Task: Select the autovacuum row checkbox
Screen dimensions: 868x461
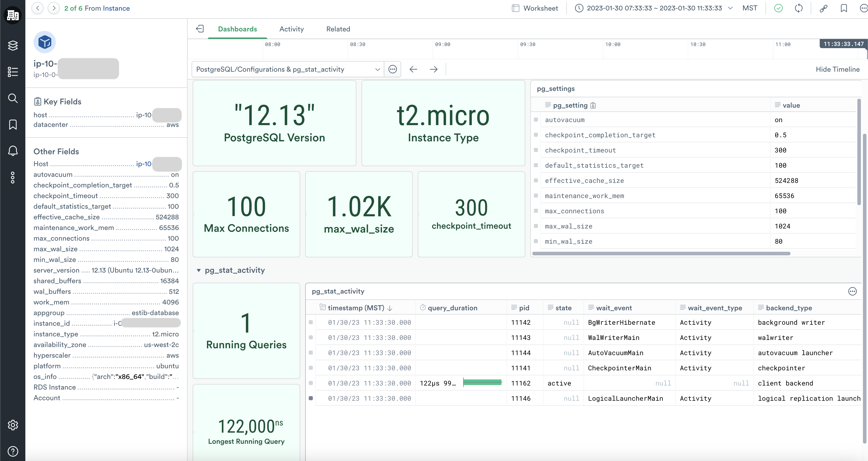Action: click(x=536, y=120)
